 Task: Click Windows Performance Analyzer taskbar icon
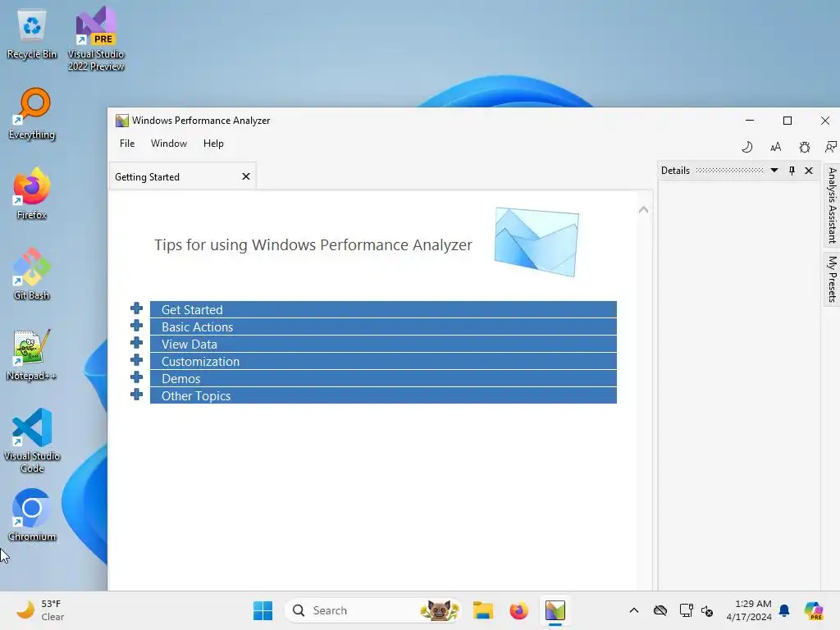pos(555,610)
